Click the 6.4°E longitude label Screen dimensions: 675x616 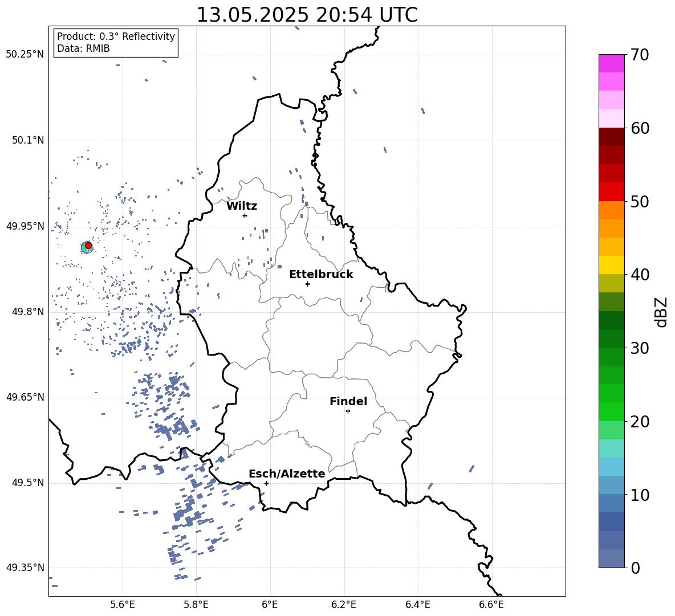[418, 605]
